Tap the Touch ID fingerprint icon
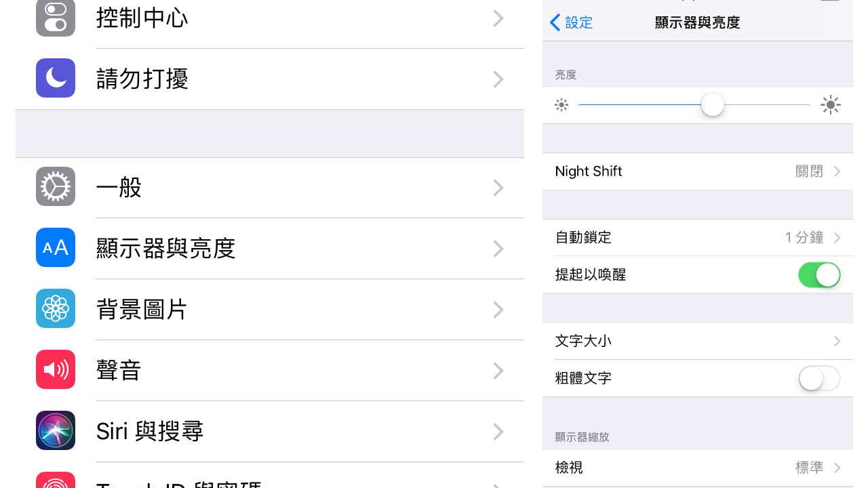The height and width of the screenshot is (488, 868). 56,480
